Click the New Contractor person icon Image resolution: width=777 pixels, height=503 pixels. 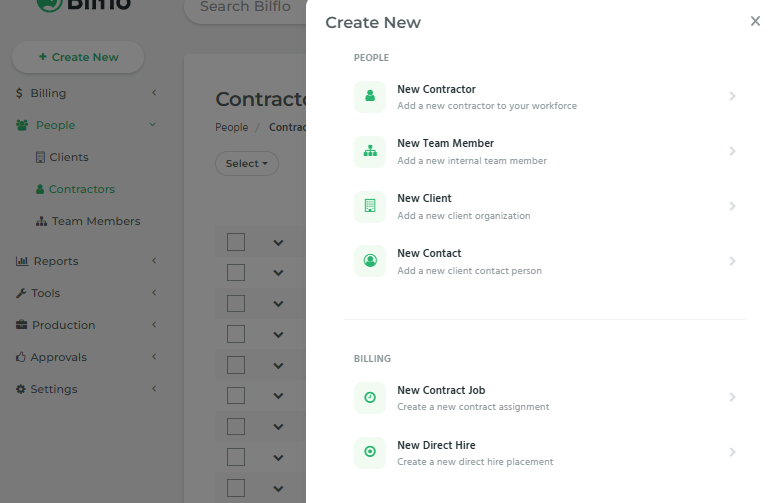coord(370,96)
